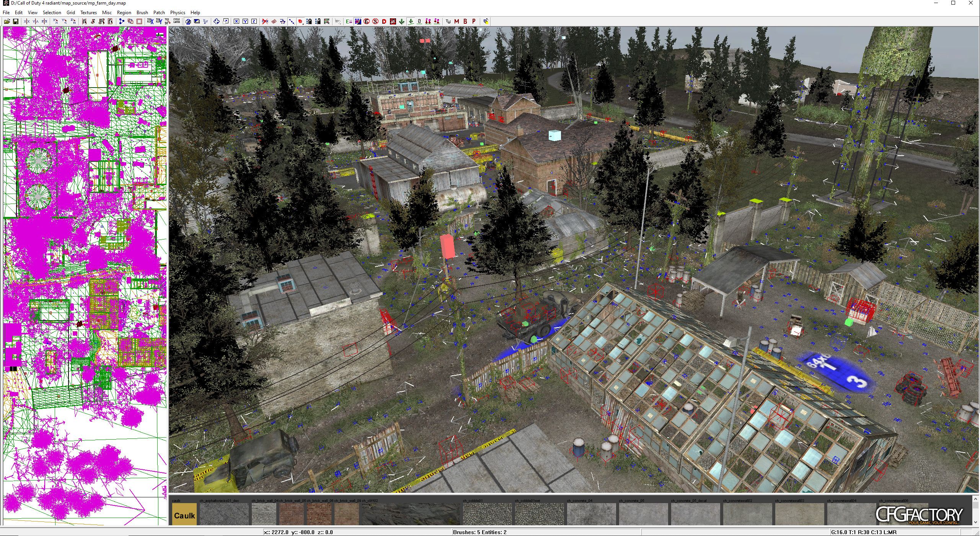The height and width of the screenshot is (536, 980).
Task: Toggle the blue diagonal dotted line tool
Action: 292,21
